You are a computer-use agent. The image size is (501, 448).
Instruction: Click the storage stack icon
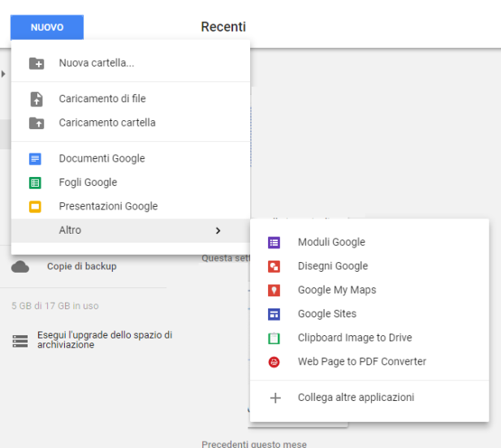19,341
